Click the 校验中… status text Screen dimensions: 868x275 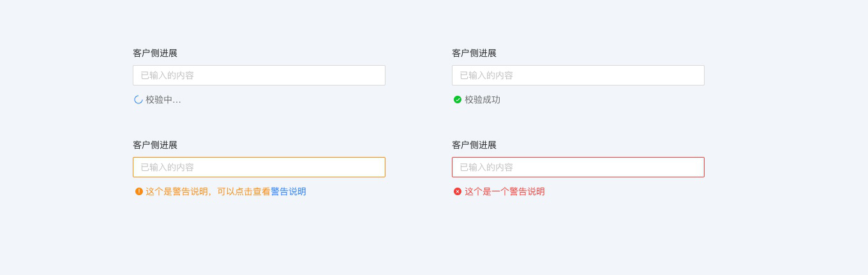(x=163, y=100)
